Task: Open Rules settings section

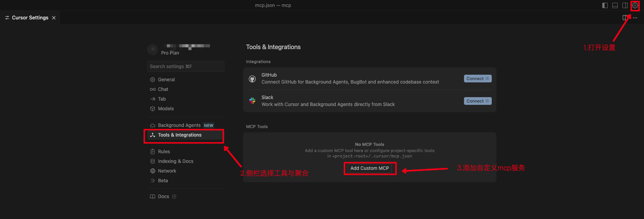Action: pos(164,152)
